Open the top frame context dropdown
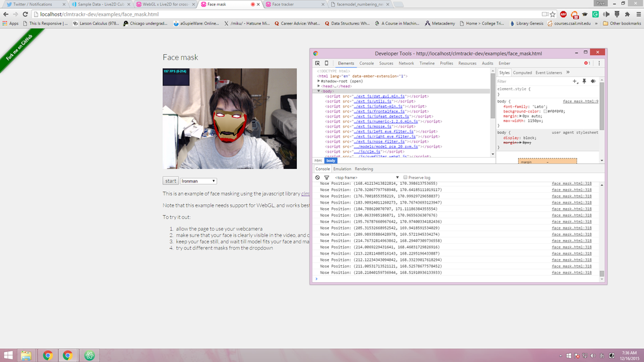 (x=367, y=177)
